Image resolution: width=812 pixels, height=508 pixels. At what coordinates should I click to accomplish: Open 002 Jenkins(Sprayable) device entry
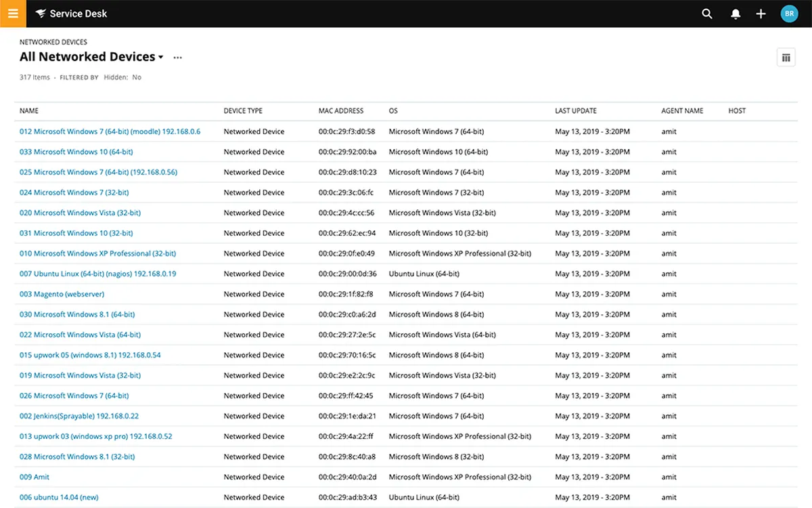click(78, 416)
